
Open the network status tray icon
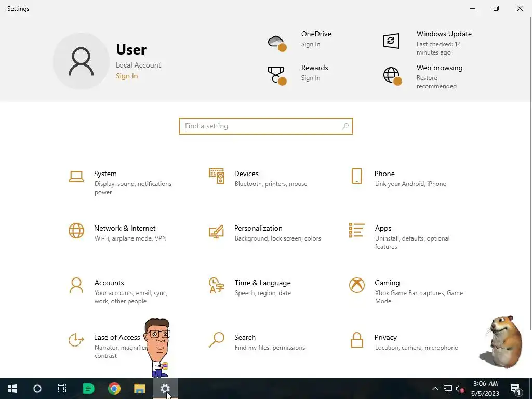[448, 389]
